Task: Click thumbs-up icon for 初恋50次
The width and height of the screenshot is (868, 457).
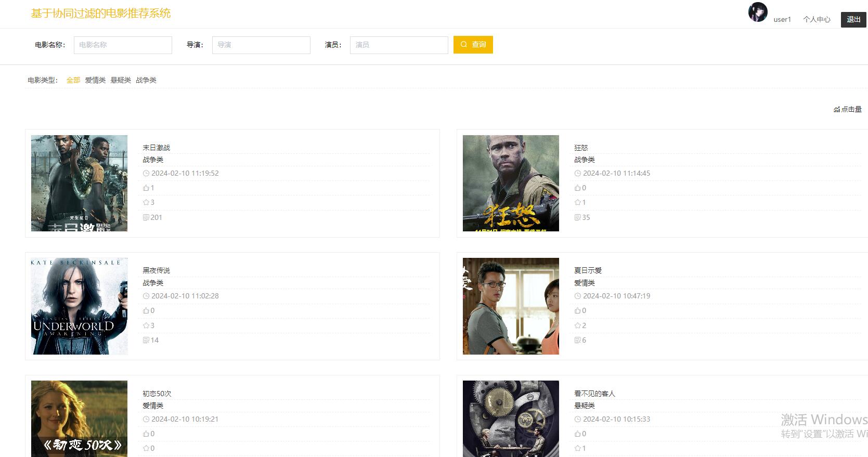Action: click(146, 434)
